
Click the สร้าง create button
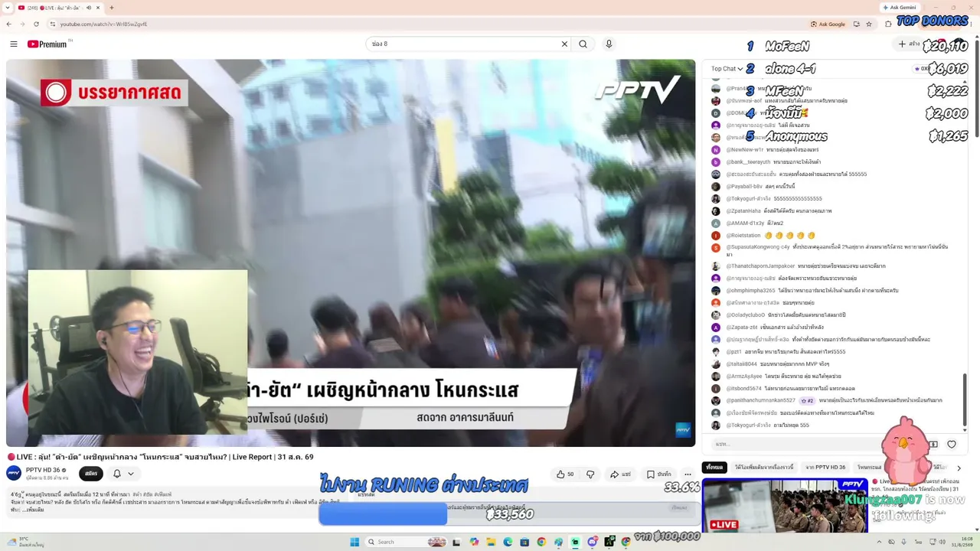(x=910, y=44)
